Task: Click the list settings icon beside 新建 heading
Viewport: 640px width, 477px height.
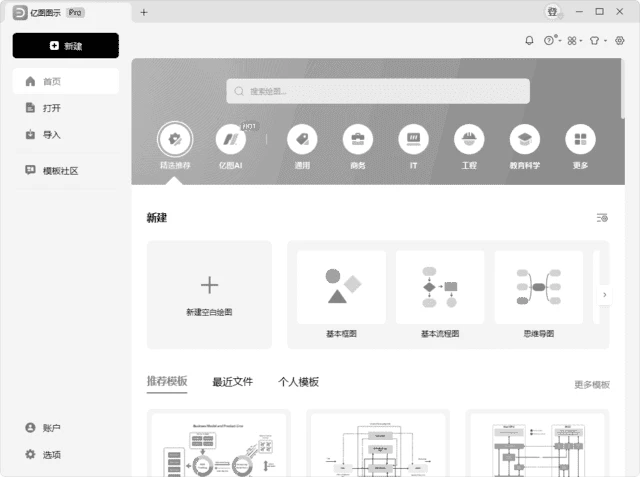Action: pos(602,218)
